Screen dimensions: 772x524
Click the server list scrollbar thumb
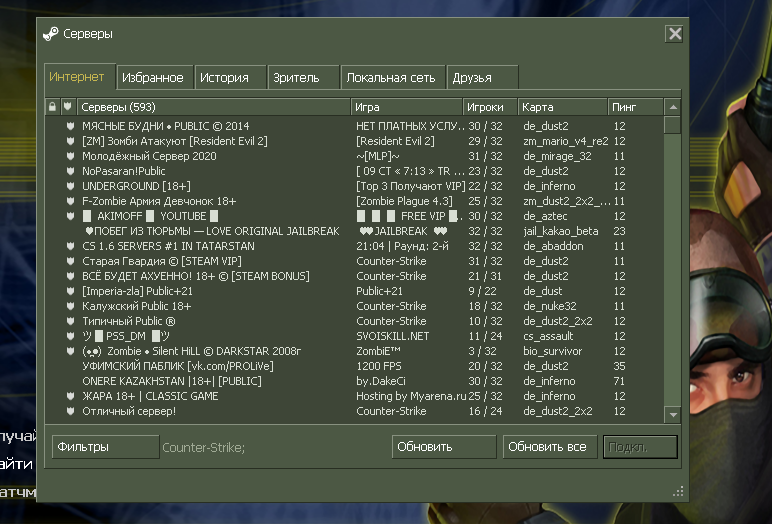(673, 125)
